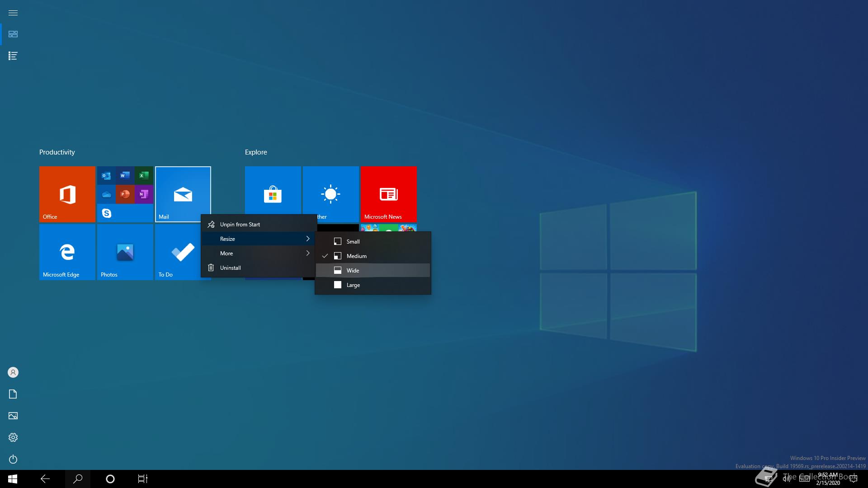
Task: Click the taskbar Back arrow
Action: (x=45, y=479)
